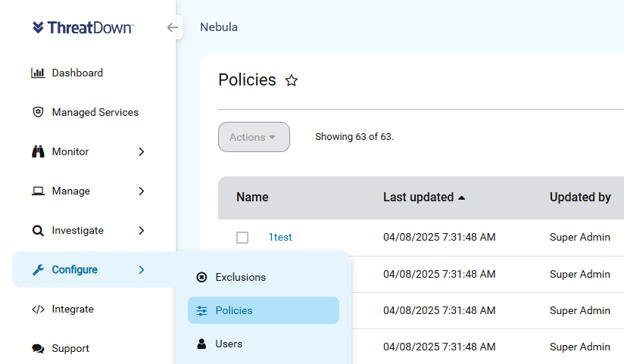Click the Dashboard bar chart icon
Image resolution: width=624 pixels, height=364 pixels.
click(x=38, y=73)
